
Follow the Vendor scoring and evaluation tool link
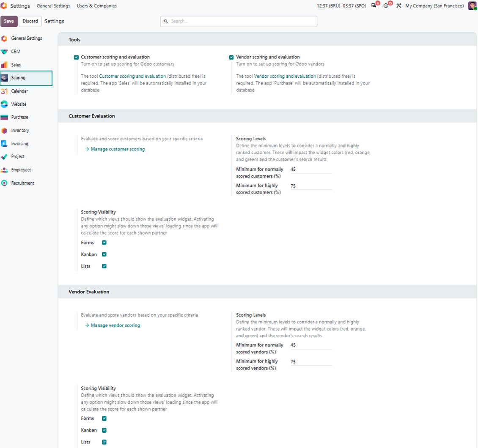[x=285, y=76]
